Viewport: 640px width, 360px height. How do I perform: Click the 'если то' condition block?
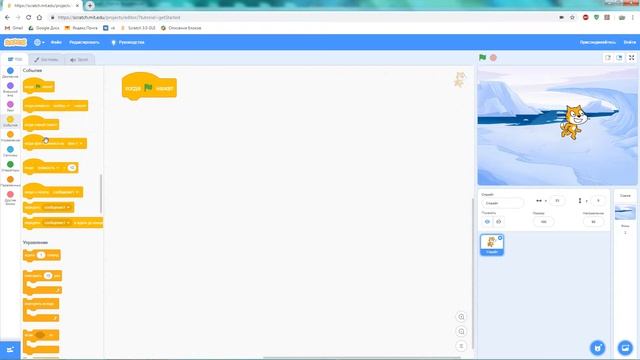coord(41,341)
